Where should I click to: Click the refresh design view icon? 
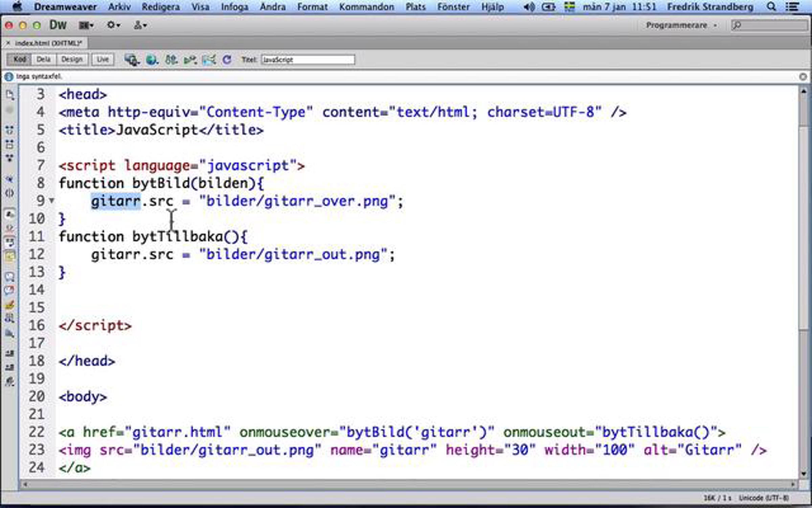tap(227, 60)
